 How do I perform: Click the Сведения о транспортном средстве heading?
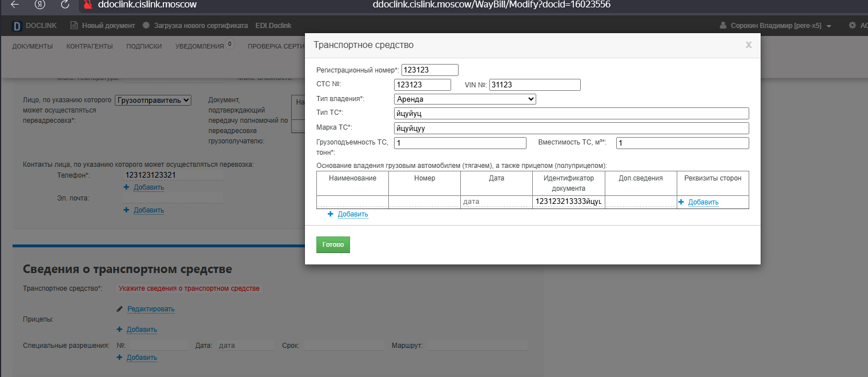(127, 269)
